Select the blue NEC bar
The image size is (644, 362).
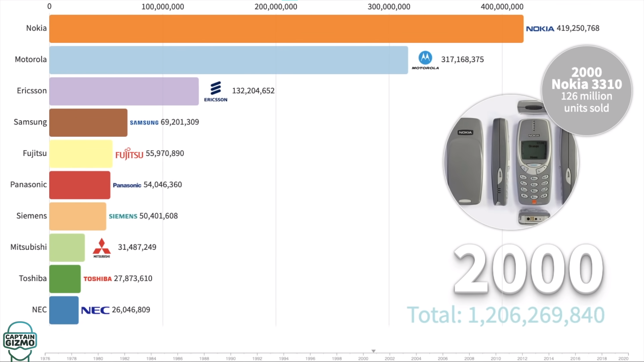click(x=64, y=310)
